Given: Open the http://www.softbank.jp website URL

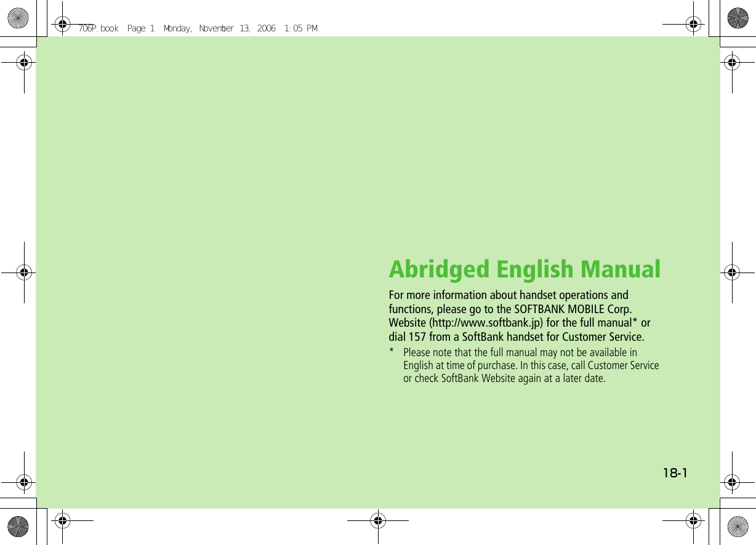Looking at the screenshot, I should point(486,324).
